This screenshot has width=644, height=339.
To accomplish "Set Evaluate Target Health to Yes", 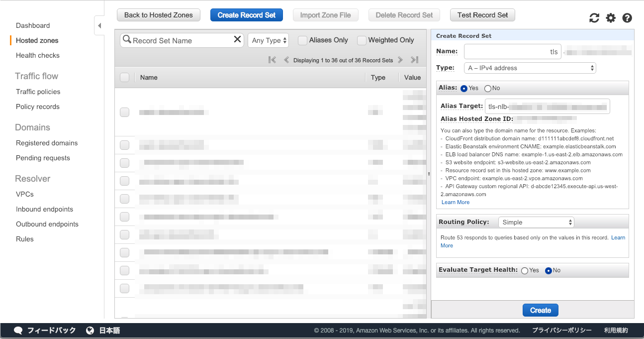I will 525,270.
